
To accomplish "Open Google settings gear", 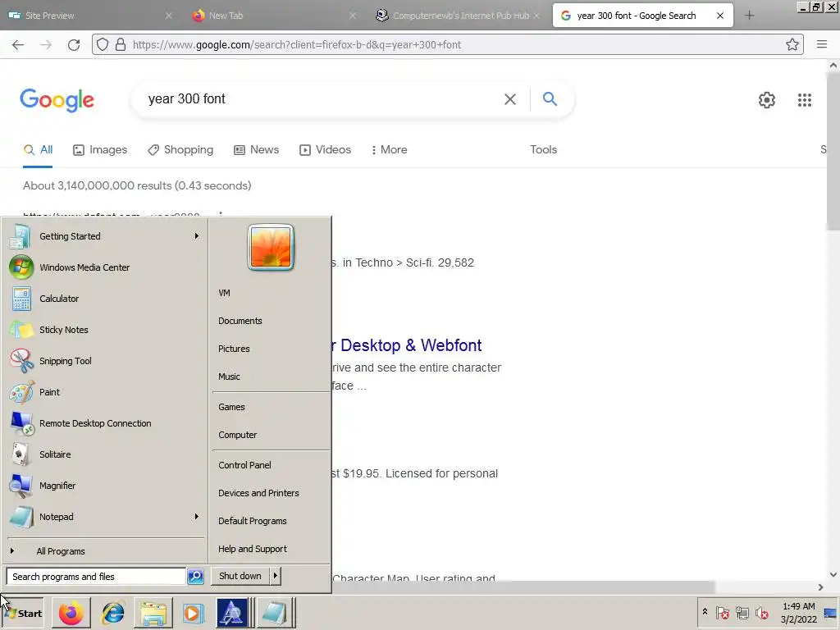I will (x=767, y=99).
